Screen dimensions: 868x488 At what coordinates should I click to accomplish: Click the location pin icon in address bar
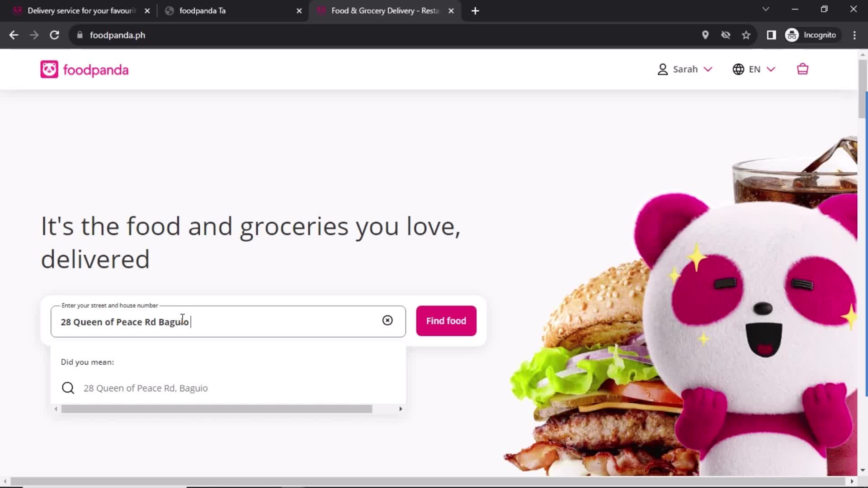coord(705,34)
